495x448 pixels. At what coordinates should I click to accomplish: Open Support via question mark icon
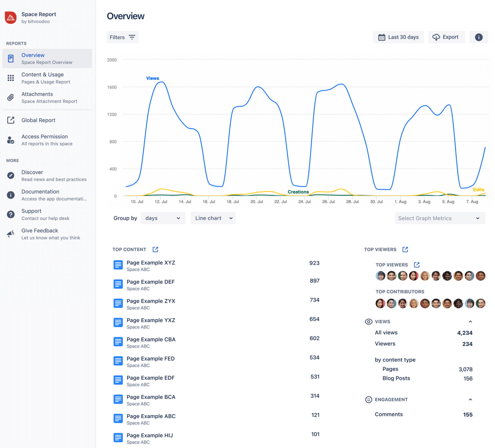point(11,214)
